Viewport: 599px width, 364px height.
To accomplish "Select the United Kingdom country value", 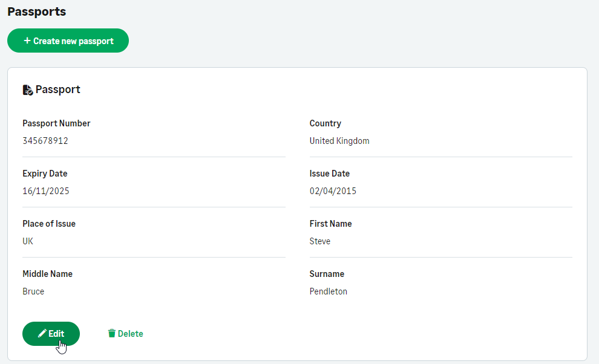I will (x=339, y=141).
